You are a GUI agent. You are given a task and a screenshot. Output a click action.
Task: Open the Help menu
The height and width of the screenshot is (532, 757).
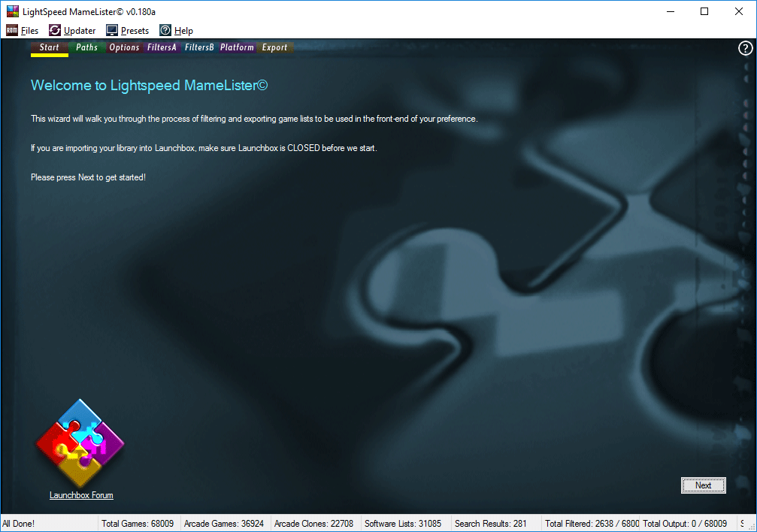pyautogui.click(x=177, y=31)
